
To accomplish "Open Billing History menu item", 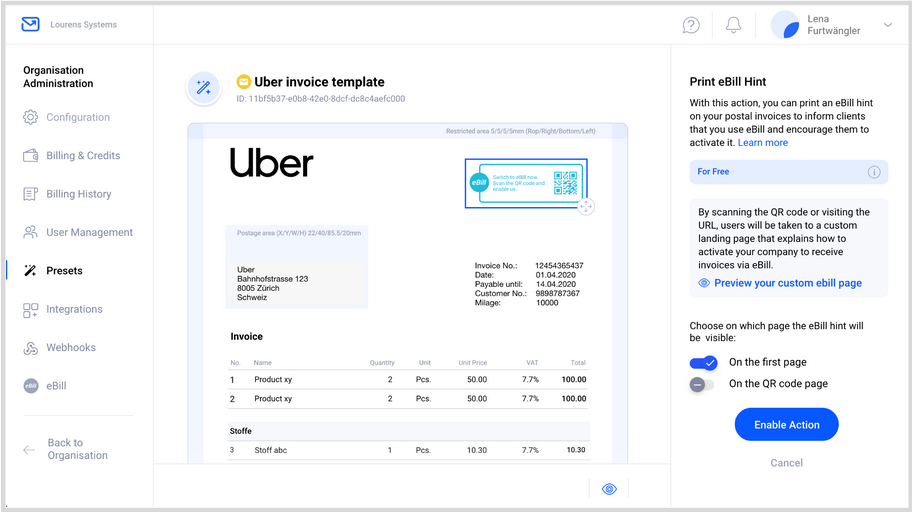I will 77,194.
